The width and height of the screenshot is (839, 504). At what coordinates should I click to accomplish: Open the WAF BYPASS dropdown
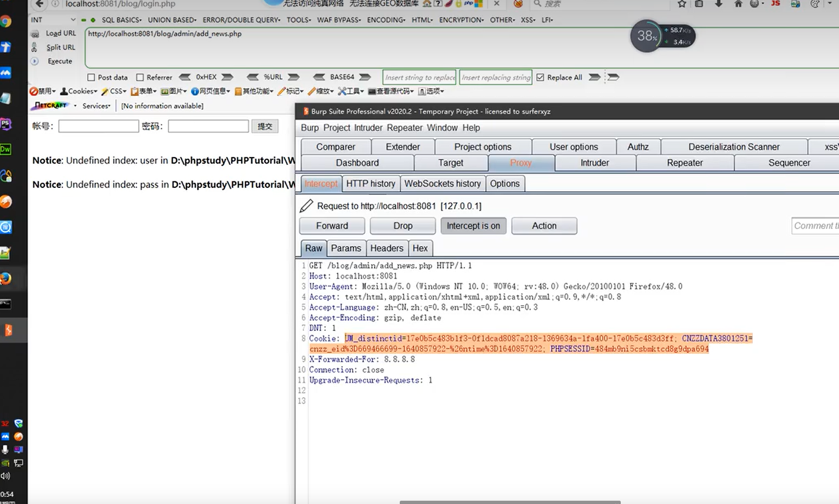pos(339,20)
